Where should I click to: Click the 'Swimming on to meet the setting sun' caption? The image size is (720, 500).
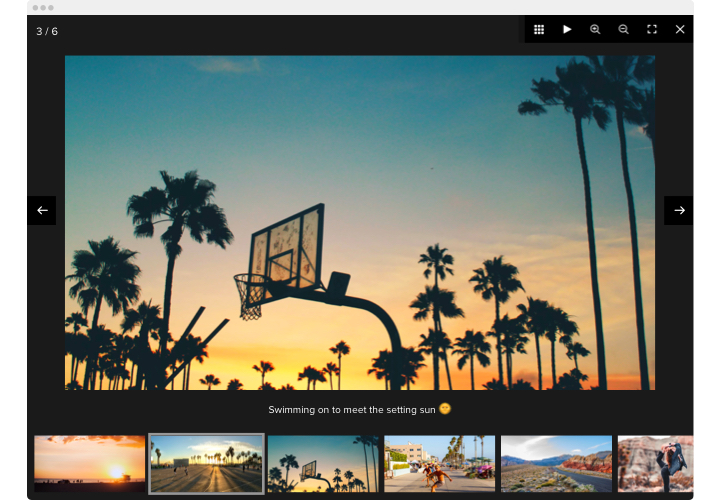(352, 409)
